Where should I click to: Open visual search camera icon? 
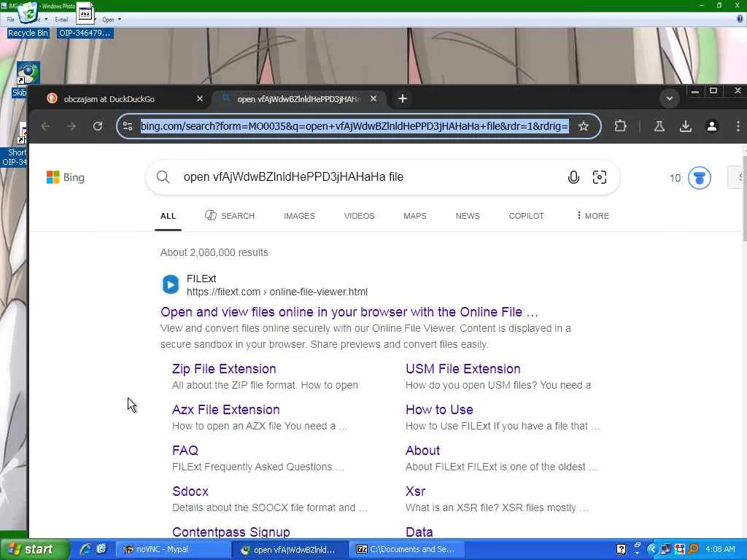(600, 177)
